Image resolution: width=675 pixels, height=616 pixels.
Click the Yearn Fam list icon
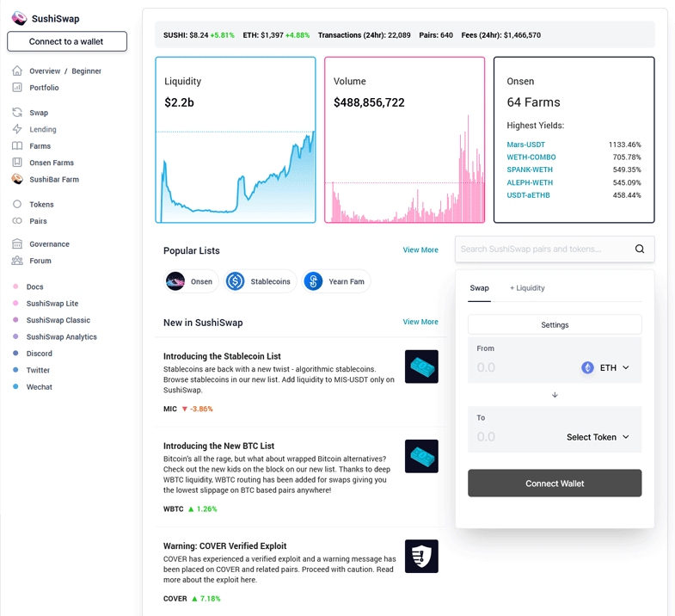pos(313,281)
